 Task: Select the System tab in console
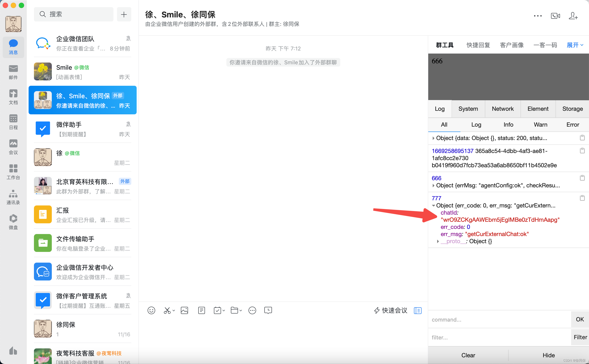[x=468, y=109]
